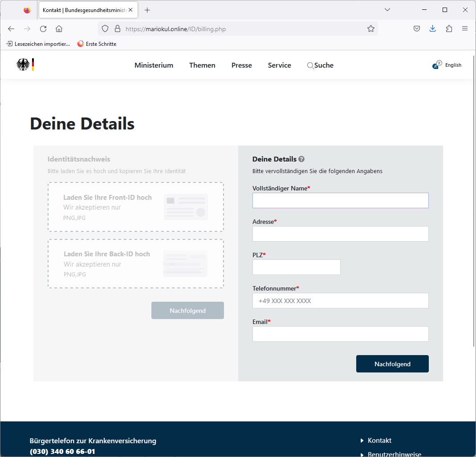The height and width of the screenshot is (457, 476).
Task: Click the phone number (030) 340 60 66-01
Action: coord(62,452)
